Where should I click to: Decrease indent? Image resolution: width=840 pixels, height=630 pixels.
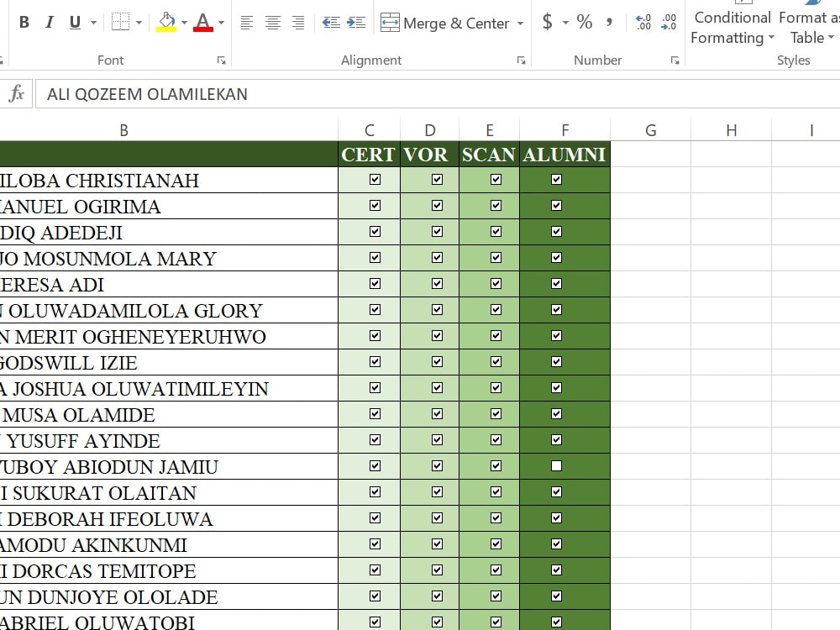click(x=331, y=23)
